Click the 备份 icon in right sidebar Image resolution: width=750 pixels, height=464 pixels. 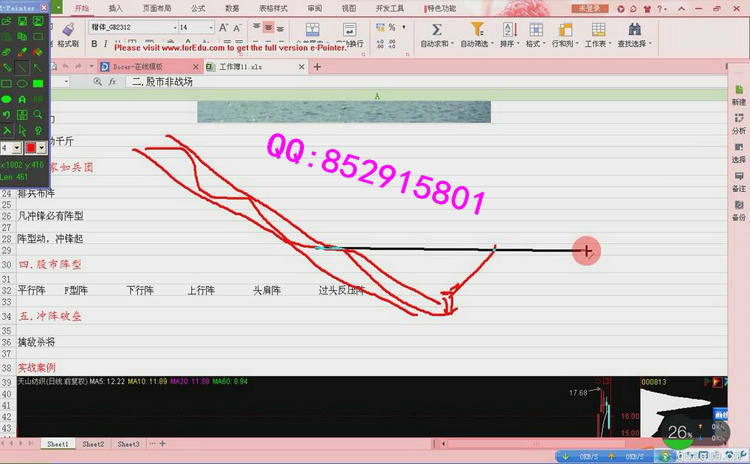click(738, 208)
